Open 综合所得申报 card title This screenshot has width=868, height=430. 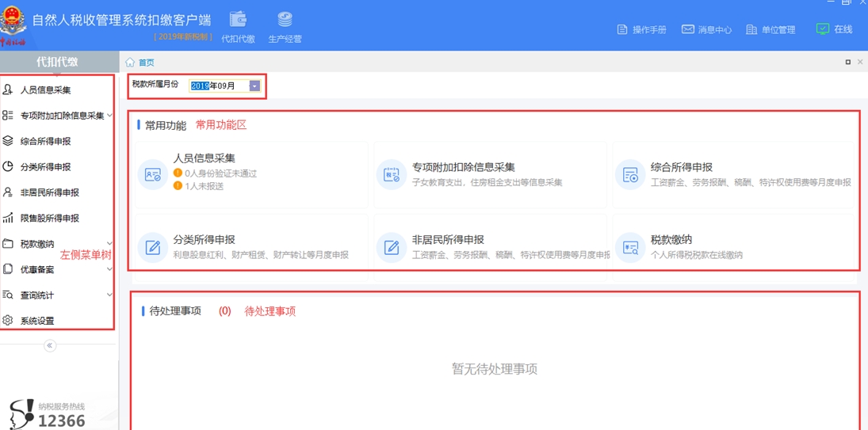(x=682, y=167)
